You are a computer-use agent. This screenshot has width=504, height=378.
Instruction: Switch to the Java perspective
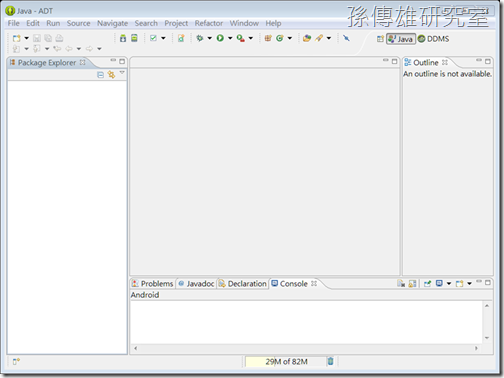click(x=401, y=39)
